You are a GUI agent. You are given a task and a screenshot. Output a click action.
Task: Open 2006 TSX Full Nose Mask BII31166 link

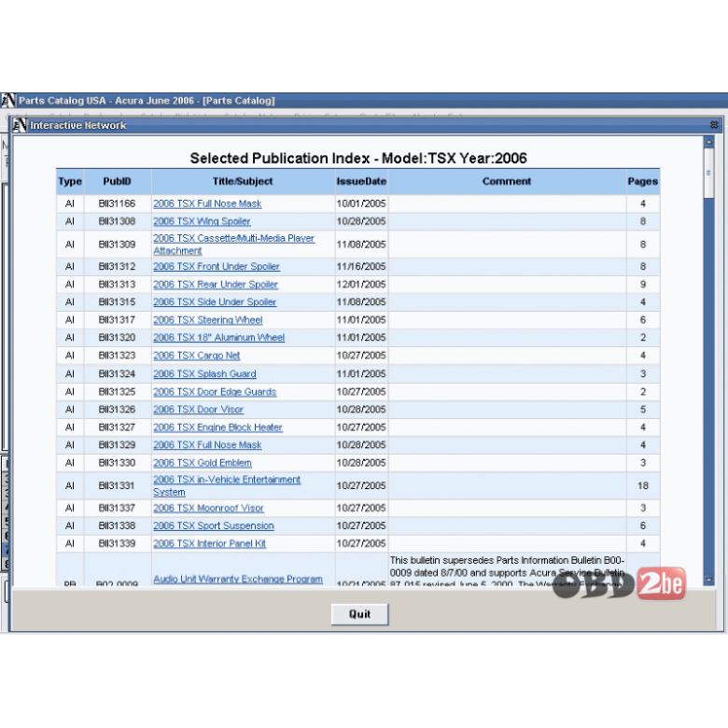point(207,203)
